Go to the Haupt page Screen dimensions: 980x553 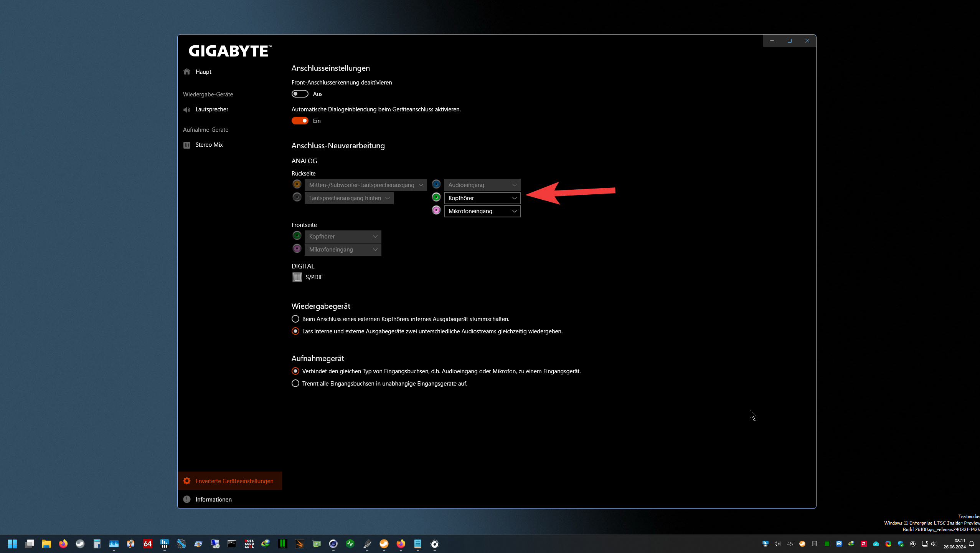203,72
